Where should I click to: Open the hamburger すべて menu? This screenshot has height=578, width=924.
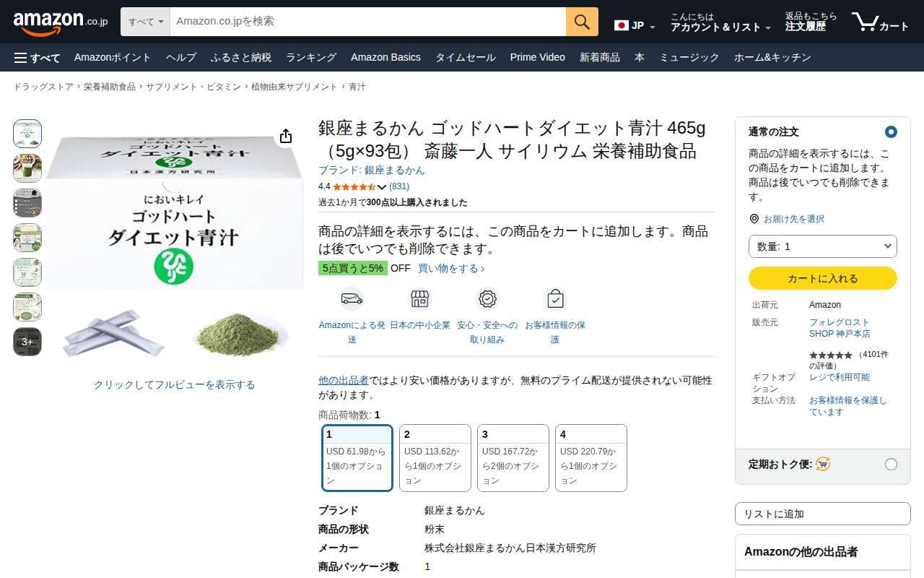pyautogui.click(x=37, y=58)
